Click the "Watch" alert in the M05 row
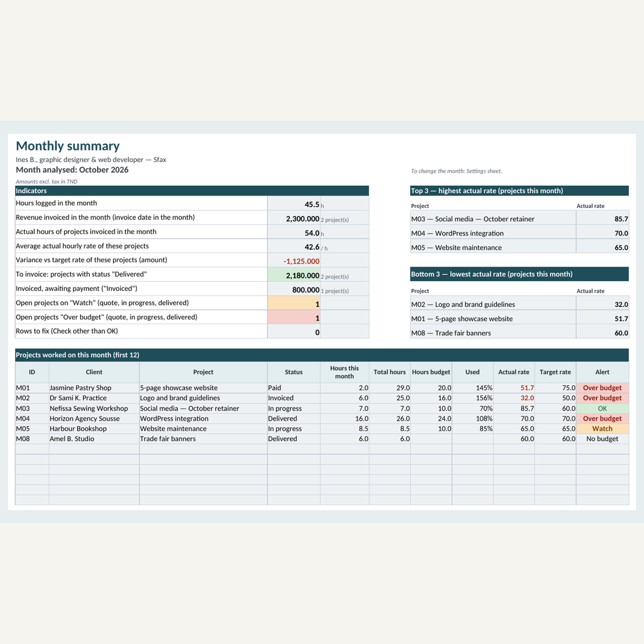644x644 pixels. pyautogui.click(x=602, y=429)
